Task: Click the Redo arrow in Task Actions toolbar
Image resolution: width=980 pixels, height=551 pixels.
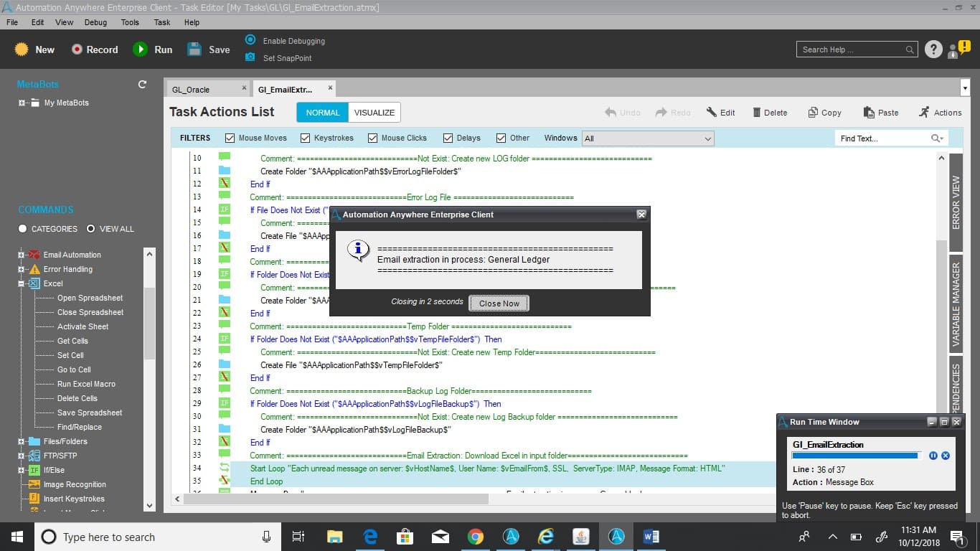Action: tap(661, 112)
